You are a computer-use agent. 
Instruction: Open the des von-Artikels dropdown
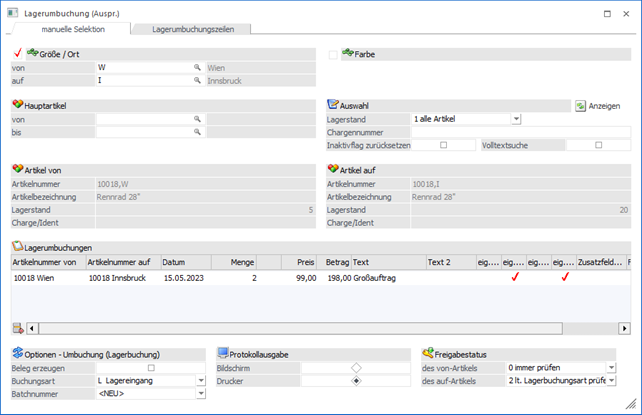611,368
